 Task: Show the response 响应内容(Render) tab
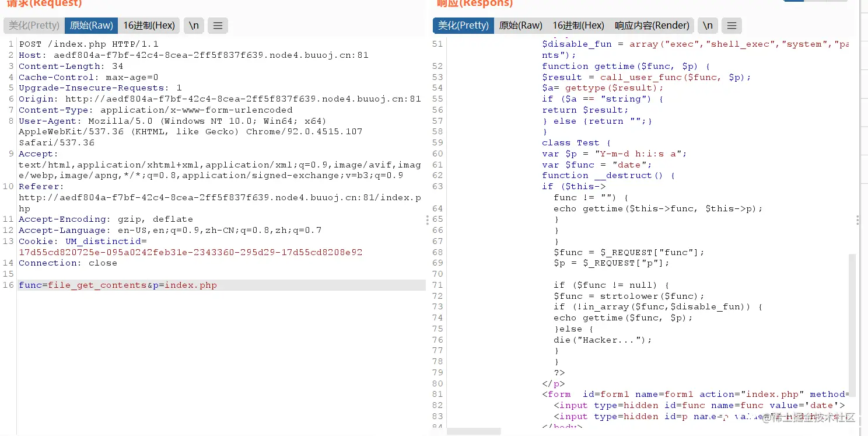click(652, 25)
